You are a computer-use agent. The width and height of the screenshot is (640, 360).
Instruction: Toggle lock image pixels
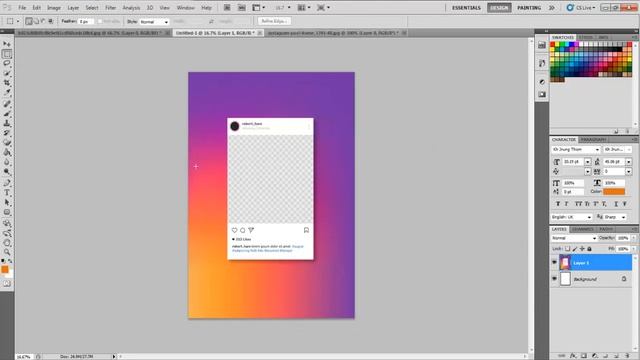575,249
